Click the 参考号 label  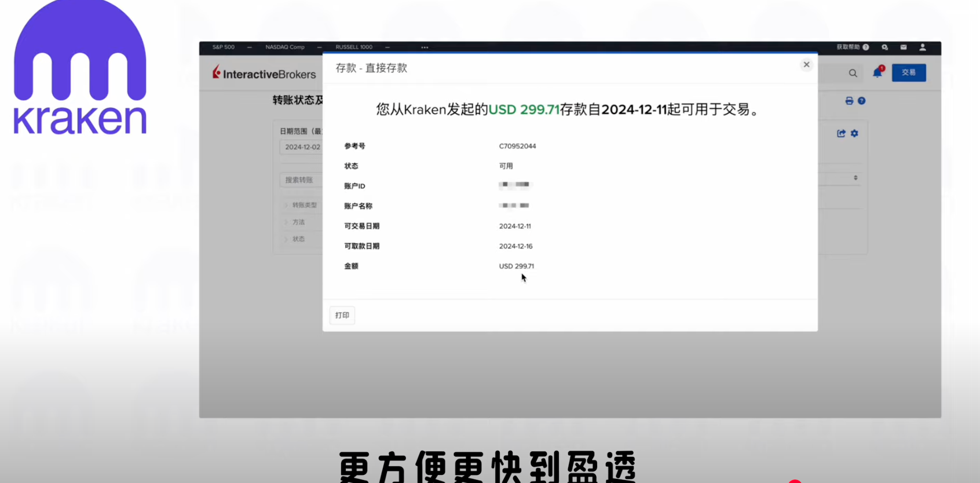pyautogui.click(x=354, y=146)
